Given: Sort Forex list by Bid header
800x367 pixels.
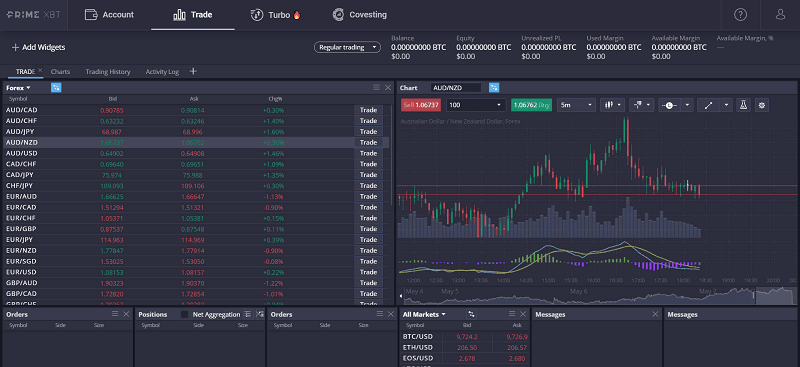Looking at the screenshot, I should [113, 99].
